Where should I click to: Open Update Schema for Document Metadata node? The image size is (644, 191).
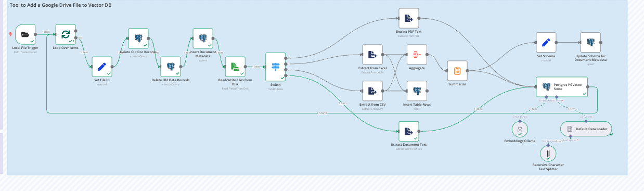pyautogui.click(x=590, y=43)
